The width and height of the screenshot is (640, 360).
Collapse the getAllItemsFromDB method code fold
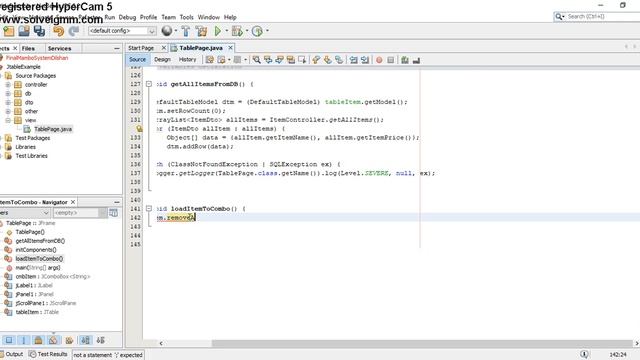click(149, 84)
